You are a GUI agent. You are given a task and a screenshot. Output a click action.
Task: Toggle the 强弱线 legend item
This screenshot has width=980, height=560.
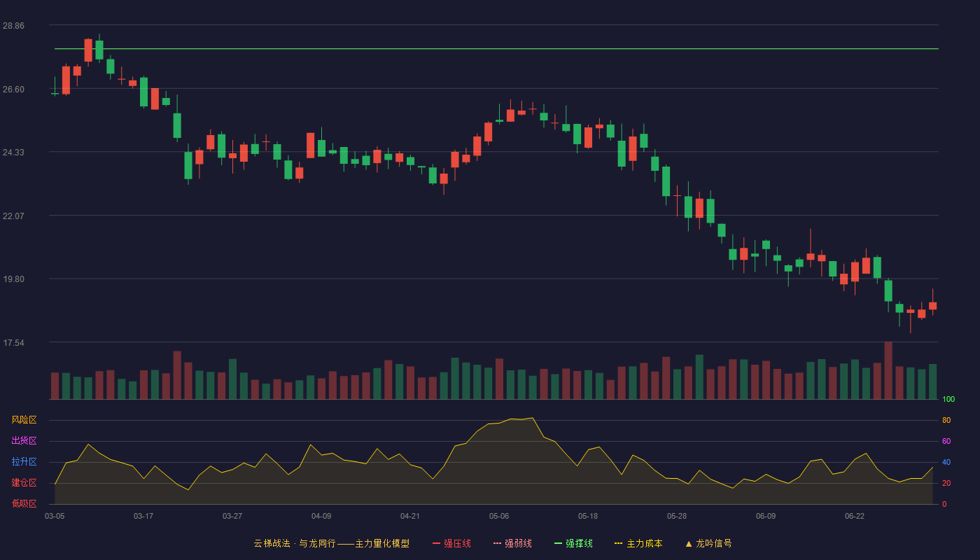coord(512,543)
